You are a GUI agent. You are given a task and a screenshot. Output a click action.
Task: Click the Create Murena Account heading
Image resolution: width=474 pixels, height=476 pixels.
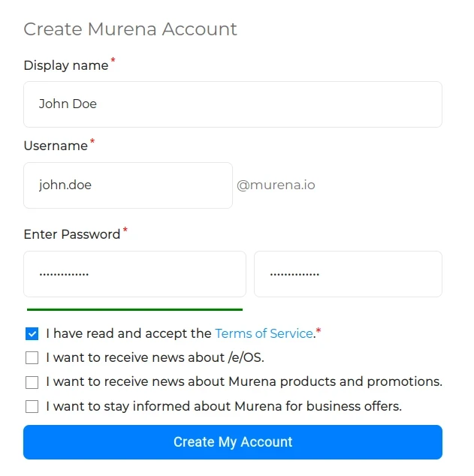pyautogui.click(x=130, y=29)
